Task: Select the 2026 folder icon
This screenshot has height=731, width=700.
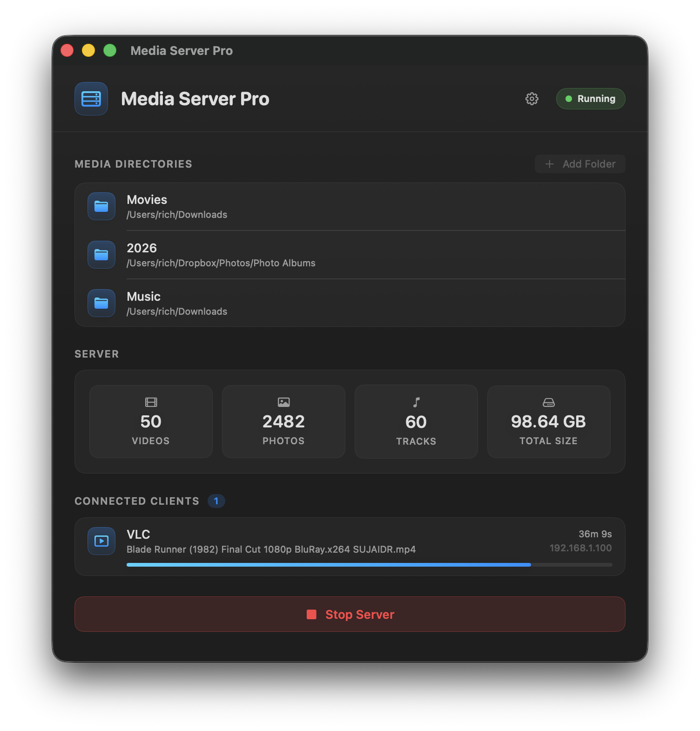Action: pos(101,255)
